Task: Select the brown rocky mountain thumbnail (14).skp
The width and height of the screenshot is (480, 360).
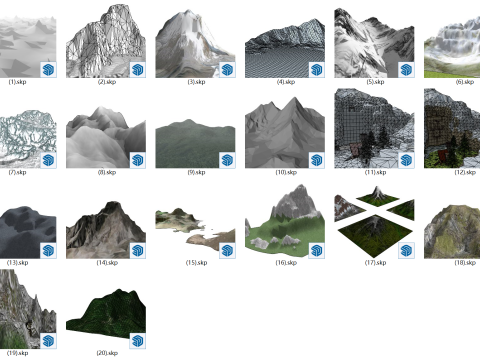Action: click(106, 230)
